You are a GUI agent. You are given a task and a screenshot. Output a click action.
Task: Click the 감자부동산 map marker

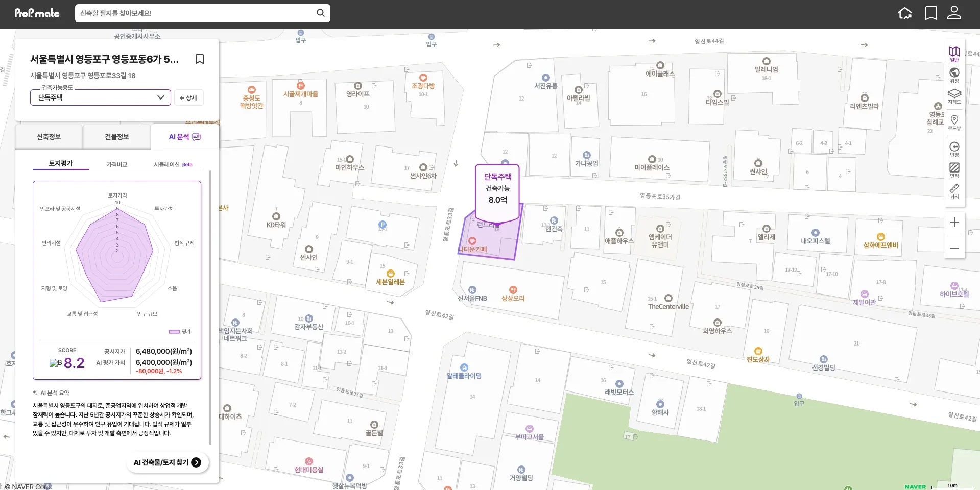point(308,323)
